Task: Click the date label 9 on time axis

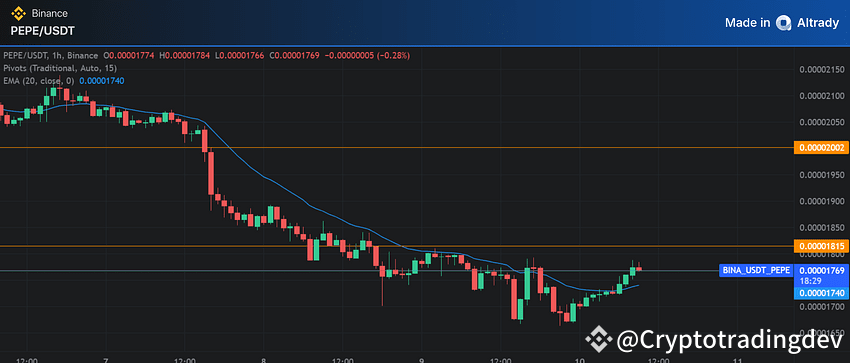Action: point(421,360)
